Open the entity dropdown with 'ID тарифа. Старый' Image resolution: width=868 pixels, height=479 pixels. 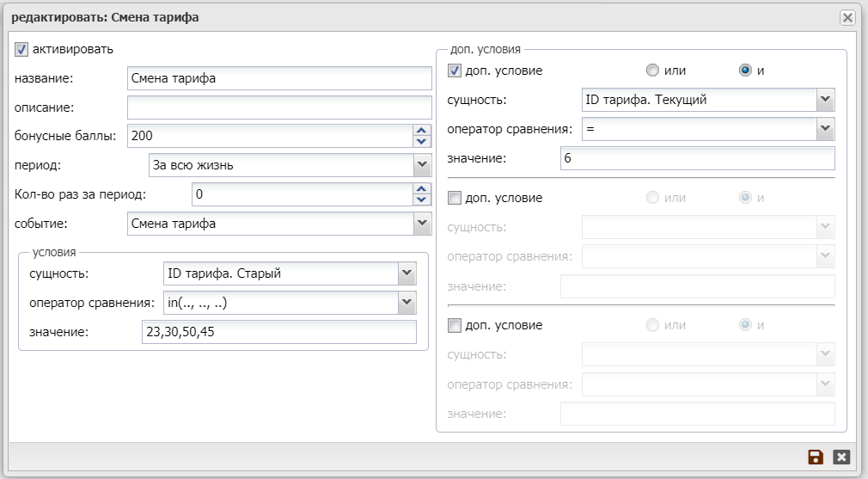point(406,274)
